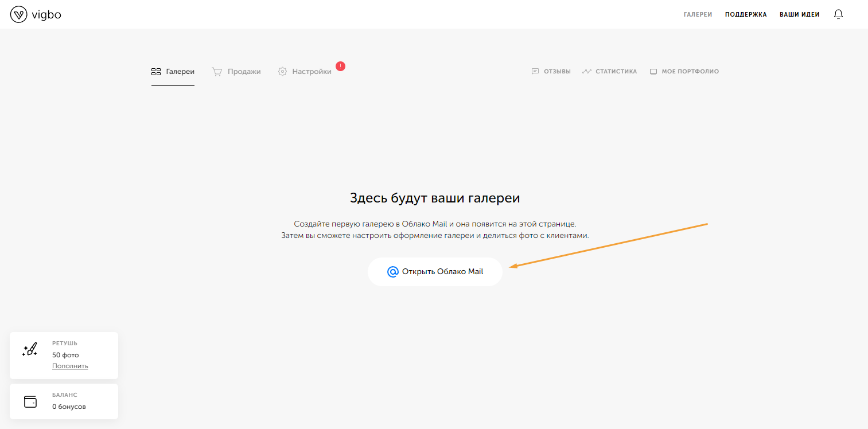Open the ОТЗЫВЫ section
The height and width of the screenshot is (429, 868).
tap(551, 72)
